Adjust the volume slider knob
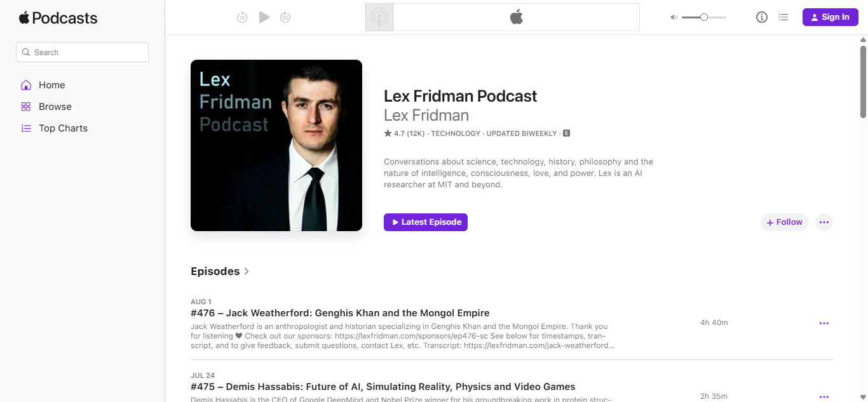This screenshot has height=402, width=868. [704, 17]
